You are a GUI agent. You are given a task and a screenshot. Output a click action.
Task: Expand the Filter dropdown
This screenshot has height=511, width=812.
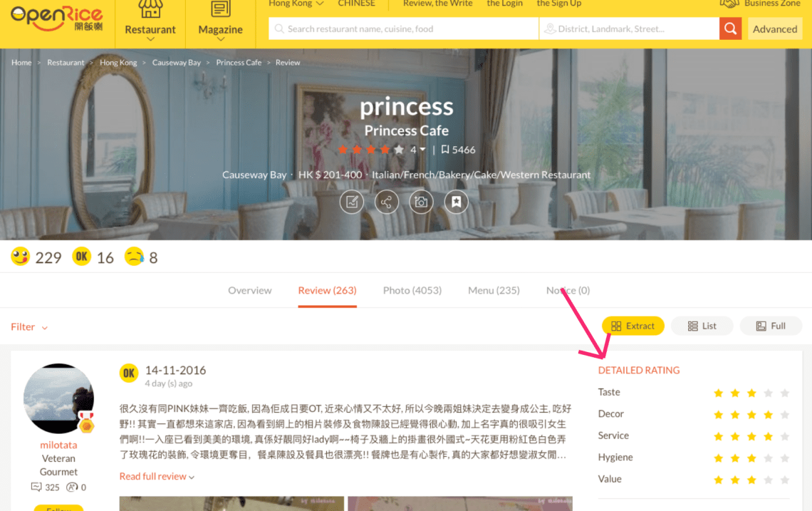coord(29,327)
